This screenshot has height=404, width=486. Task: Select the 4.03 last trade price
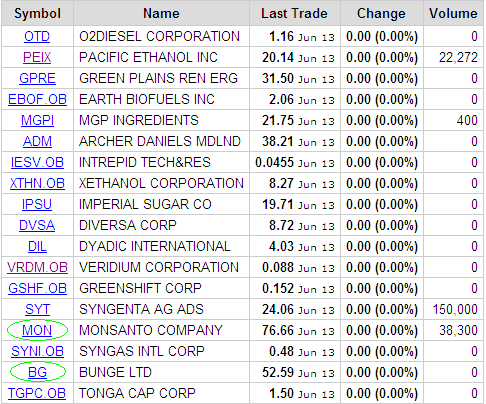[x=281, y=246]
